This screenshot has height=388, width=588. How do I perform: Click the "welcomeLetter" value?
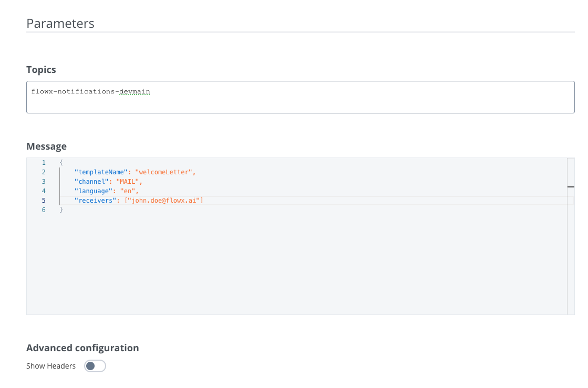163,172
